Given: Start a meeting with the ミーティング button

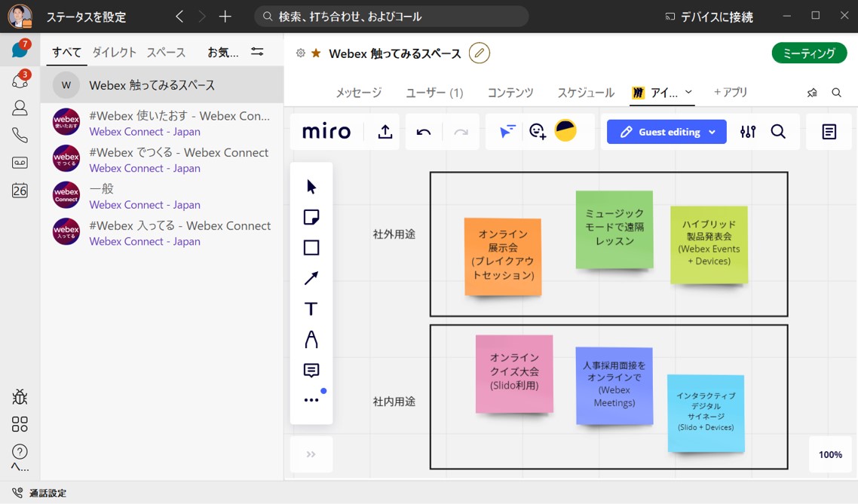Looking at the screenshot, I should point(809,53).
